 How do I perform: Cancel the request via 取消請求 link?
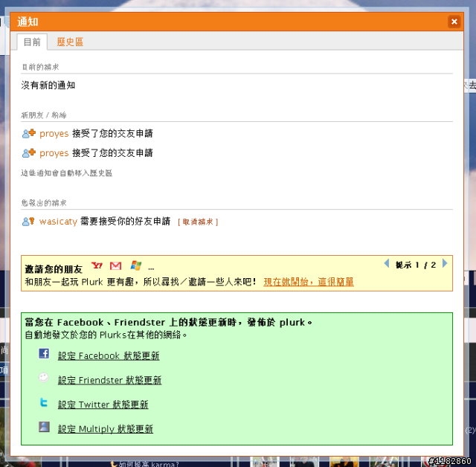click(198, 222)
